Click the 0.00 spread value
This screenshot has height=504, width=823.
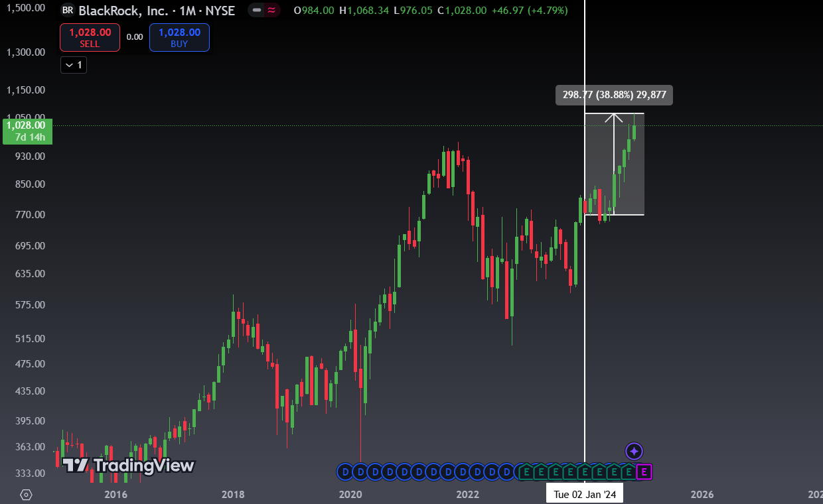point(135,37)
